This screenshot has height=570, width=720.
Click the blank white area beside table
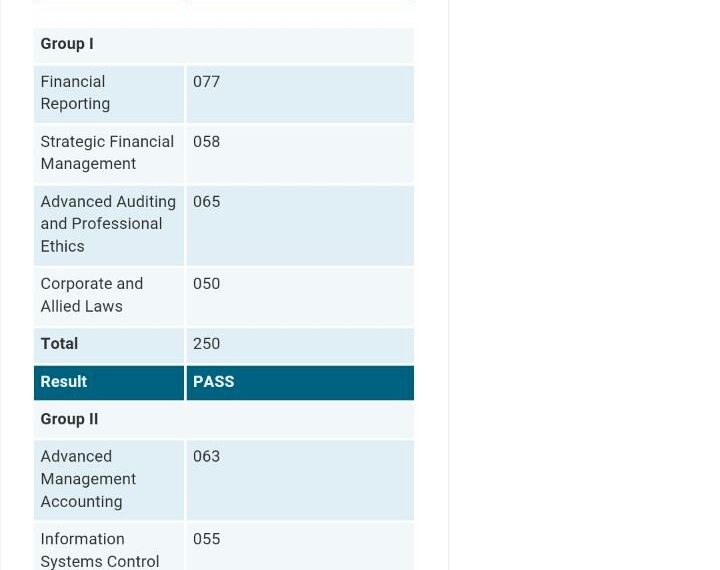click(583, 285)
